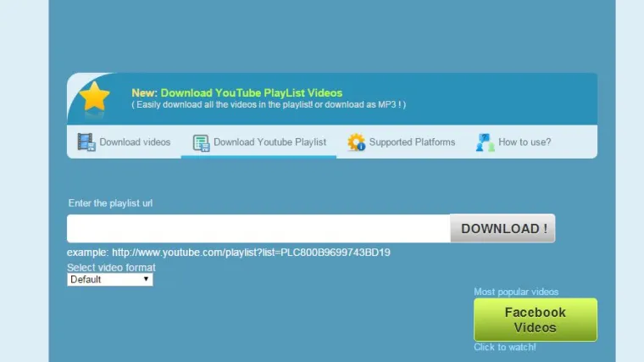Click the DOWNLOAD ! button

pyautogui.click(x=502, y=228)
